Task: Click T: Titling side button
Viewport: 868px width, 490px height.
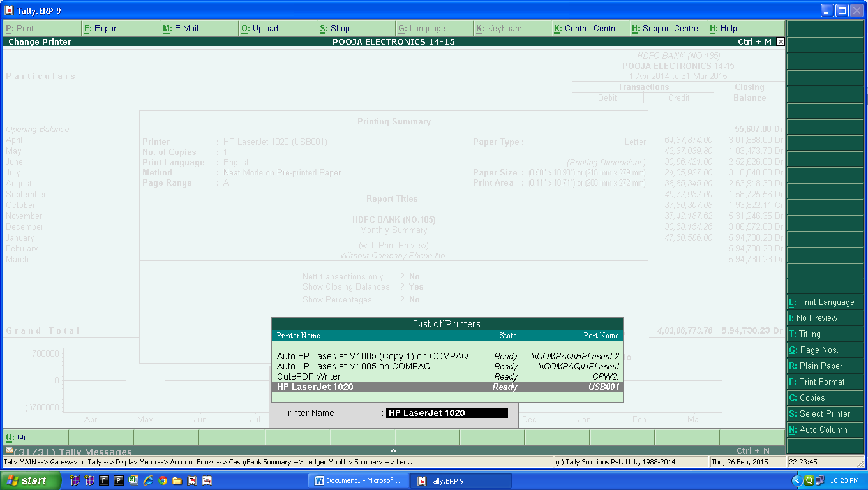Action: (x=825, y=334)
